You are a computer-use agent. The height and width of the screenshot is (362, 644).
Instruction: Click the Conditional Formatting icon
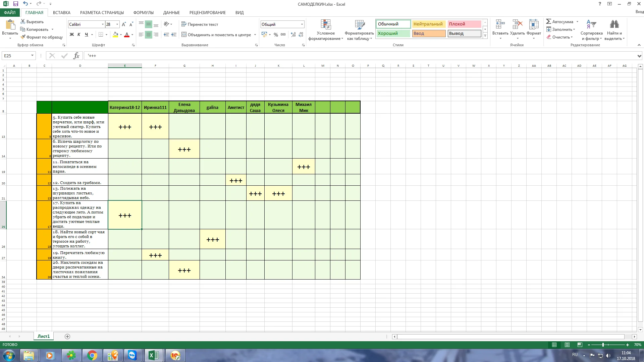(325, 25)
